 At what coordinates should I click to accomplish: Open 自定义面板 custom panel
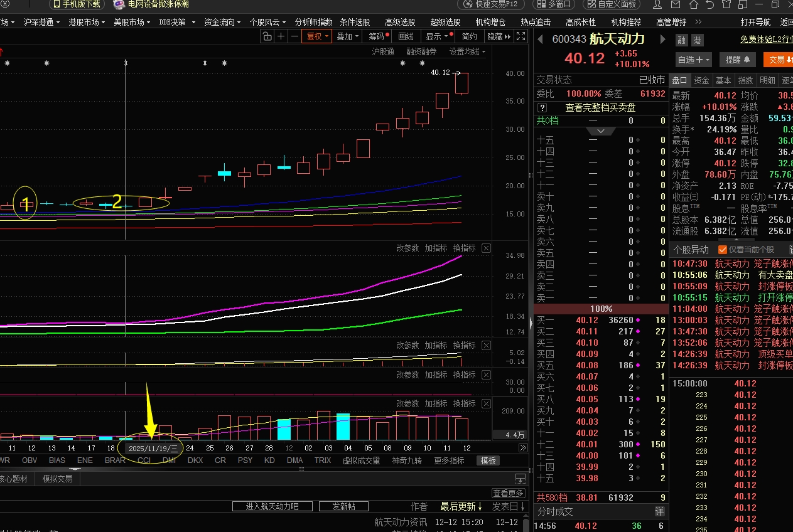click(x=612, y=4)
